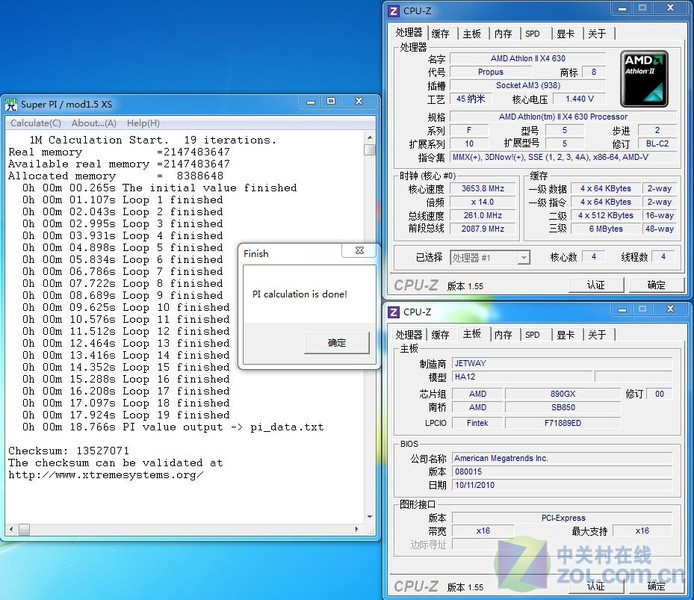Click the 总线速度 value 261.0 MHz
The width and height of the screenshot is (694, 600).
pyautogui.click(x=482, y=215)
